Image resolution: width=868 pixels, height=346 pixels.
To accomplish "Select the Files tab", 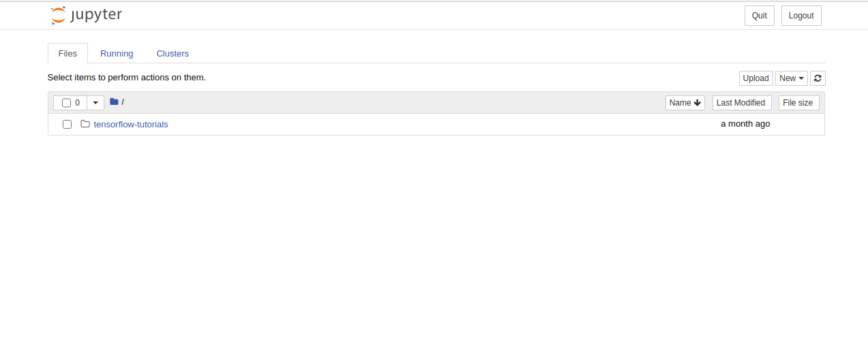I will coord(68,53).
